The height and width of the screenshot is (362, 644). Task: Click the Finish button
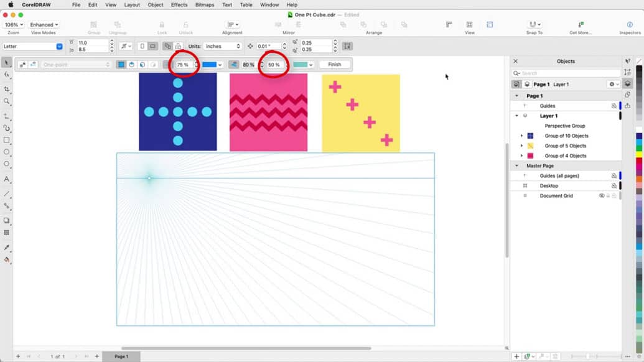point(335,64)
